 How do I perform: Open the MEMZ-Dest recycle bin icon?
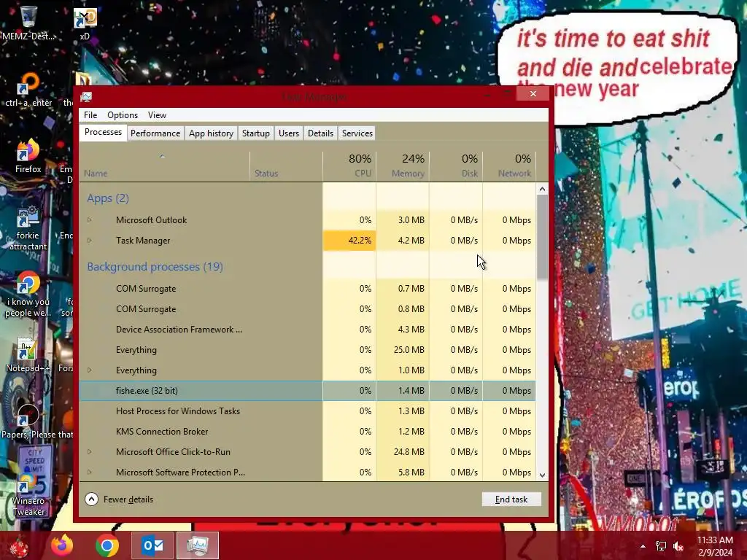pyautogui.click(x=28, y=23)
